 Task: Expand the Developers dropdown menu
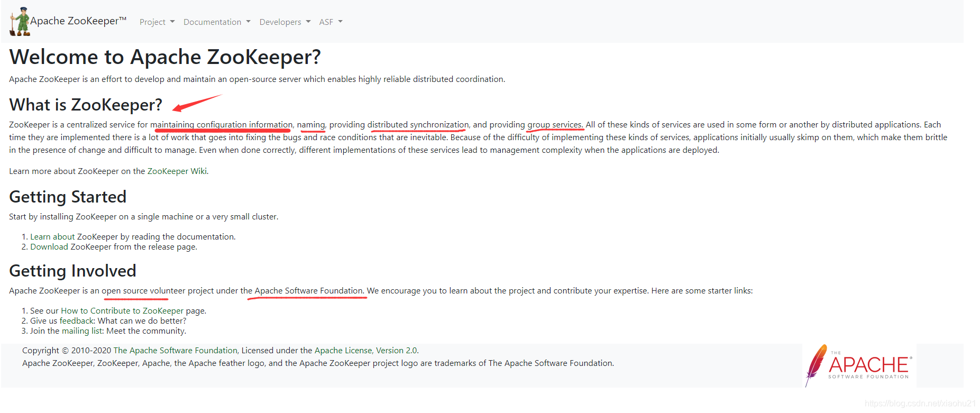click(x=285, y=22)
